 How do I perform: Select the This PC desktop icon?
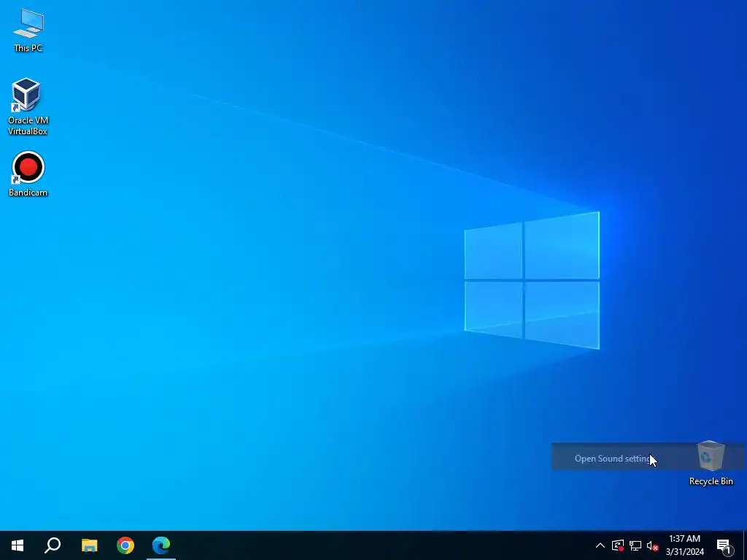coord(28,30)
